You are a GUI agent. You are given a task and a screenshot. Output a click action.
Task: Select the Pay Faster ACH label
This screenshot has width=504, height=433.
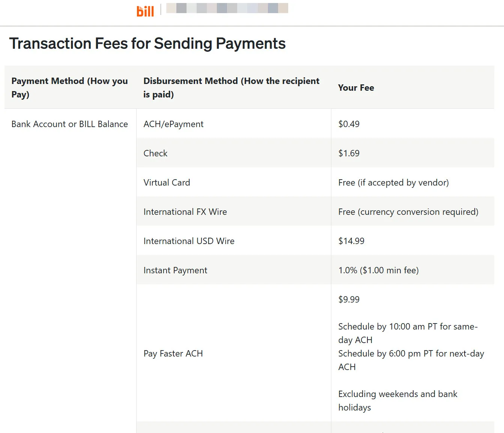[173, 354]
